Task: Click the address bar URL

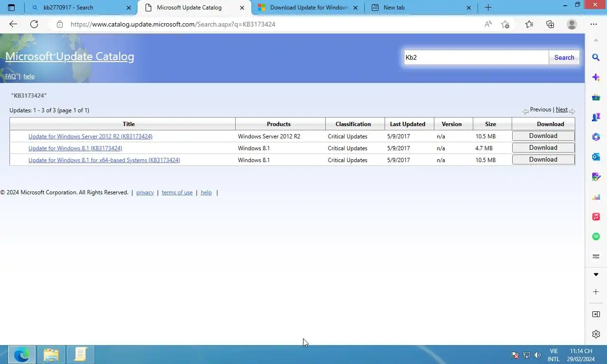Action: tap(173, 24)
